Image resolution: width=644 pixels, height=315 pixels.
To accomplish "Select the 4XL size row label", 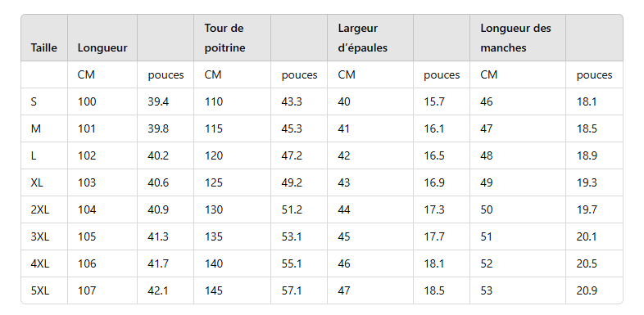I will [40, 263].
